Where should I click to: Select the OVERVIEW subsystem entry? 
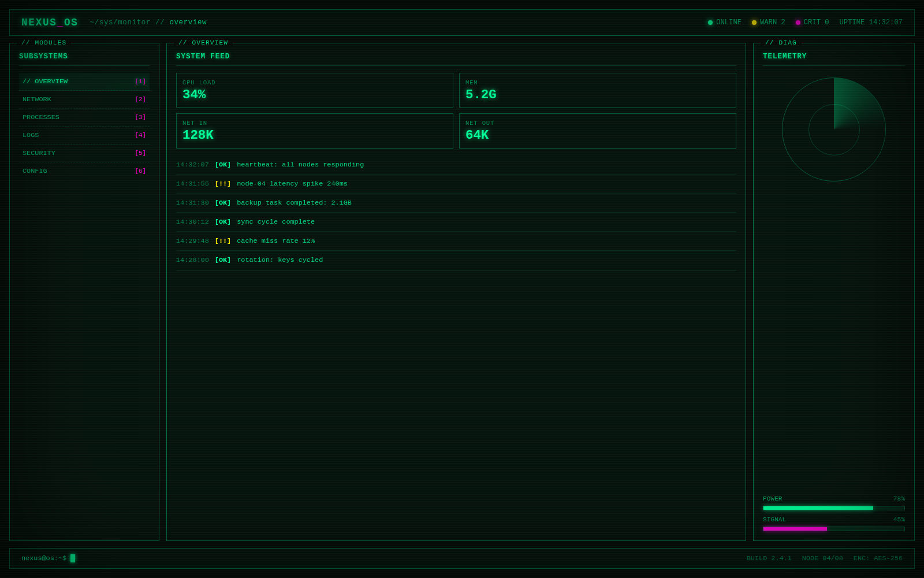coord(84,81)
